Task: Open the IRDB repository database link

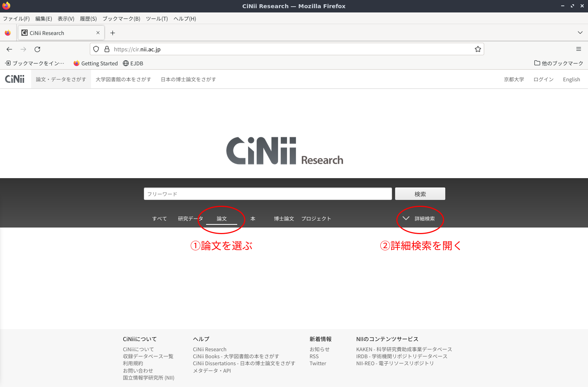Action: pos(402,356)
